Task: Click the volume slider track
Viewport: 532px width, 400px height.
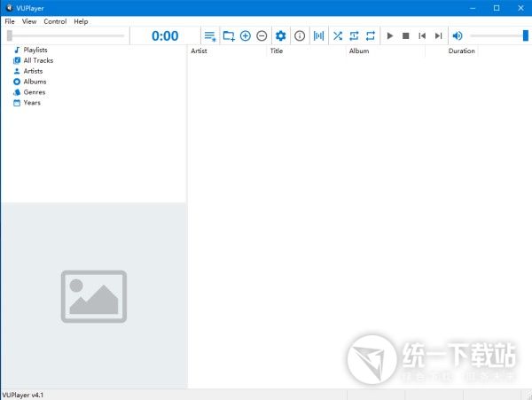Action: (497, 35)
